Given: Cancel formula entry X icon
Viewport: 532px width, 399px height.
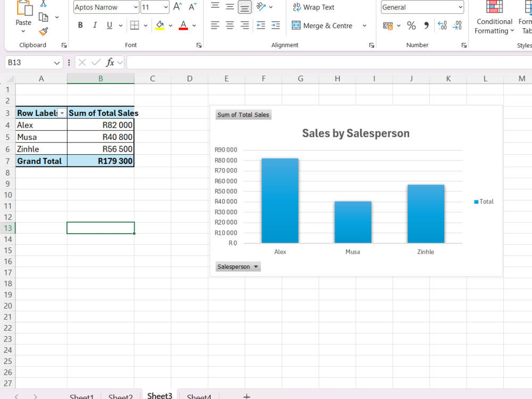Looking at the screenshot, I should tap(82, 62).
